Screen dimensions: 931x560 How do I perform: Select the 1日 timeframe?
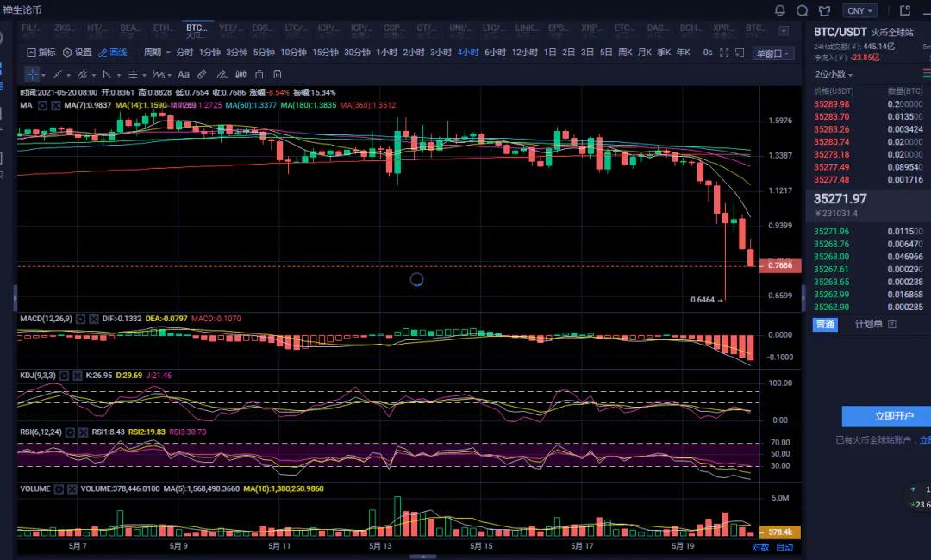tap(550, 53)
